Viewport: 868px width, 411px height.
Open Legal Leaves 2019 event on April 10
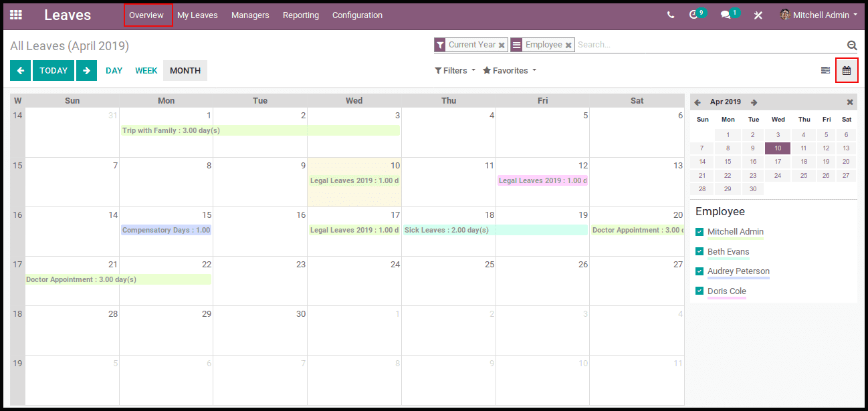354,180
